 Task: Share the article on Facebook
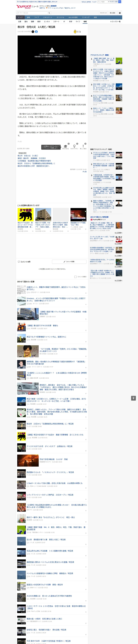36,32
